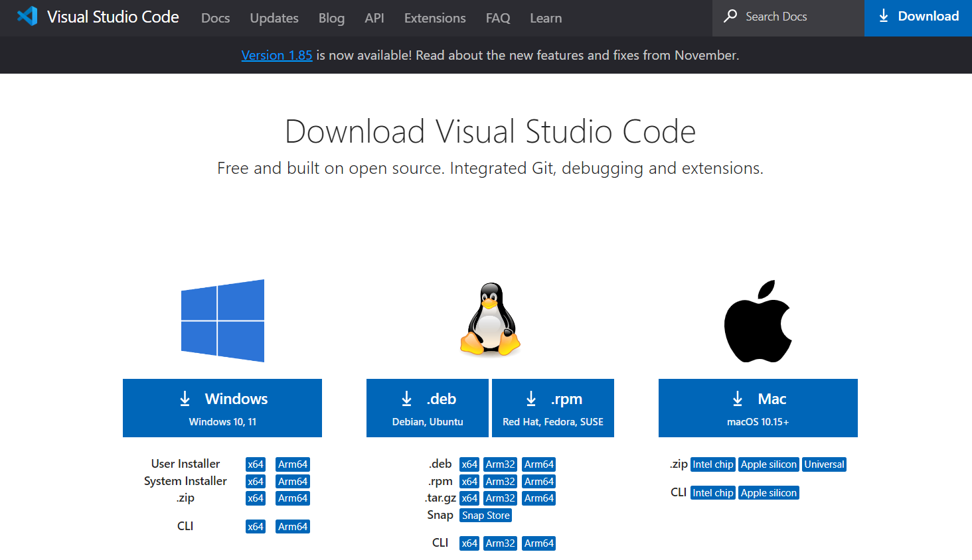Select Arm64 for Windows .zip
The width and height of the screenshot is (972, 560).
click(x=293, y=498)
